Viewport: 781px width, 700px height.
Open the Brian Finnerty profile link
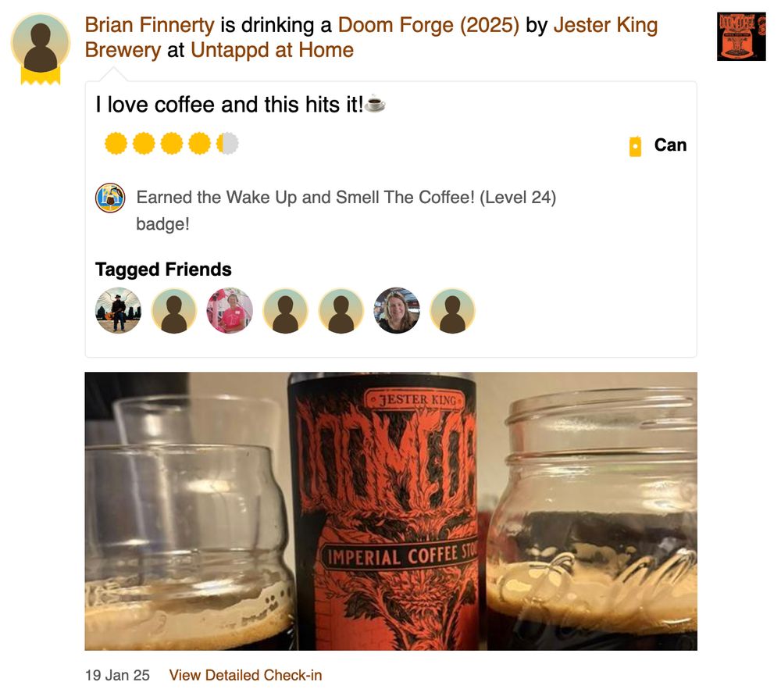149,25
